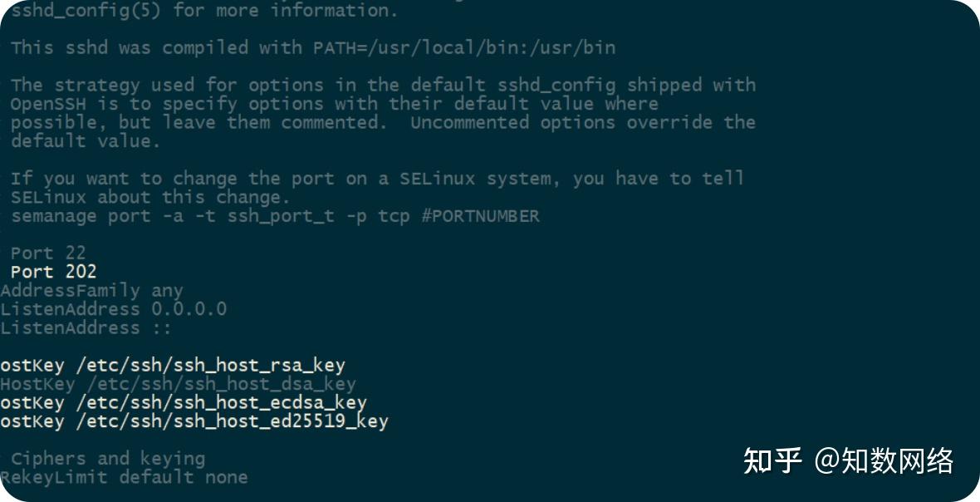Click the ssh_host_ed25519_key HostKey line
This screenshot has width=980, height=502.
tap(194, 421)
